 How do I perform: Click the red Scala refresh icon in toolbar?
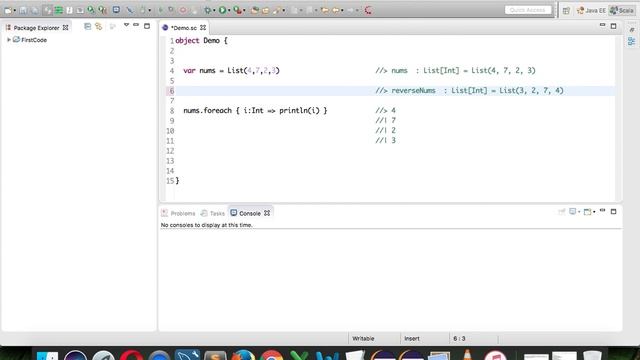pos(368,10)
